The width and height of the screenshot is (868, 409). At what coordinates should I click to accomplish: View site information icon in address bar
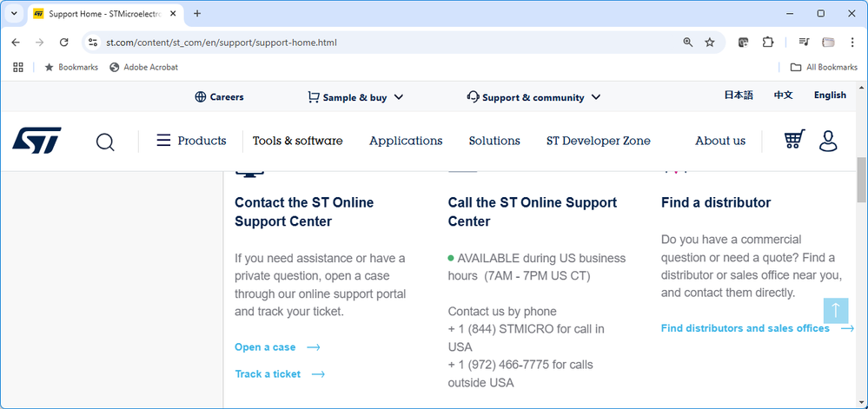pos(93,43)
